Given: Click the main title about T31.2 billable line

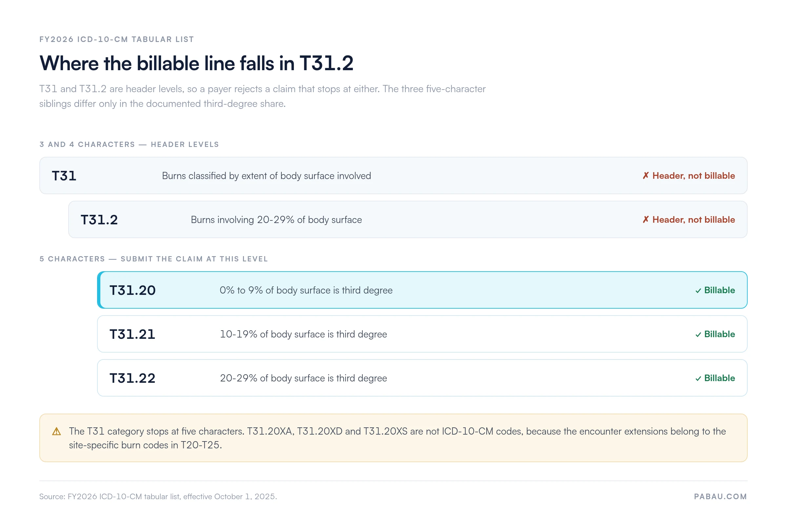Looking at the screenshot, I should click(196, 64).
